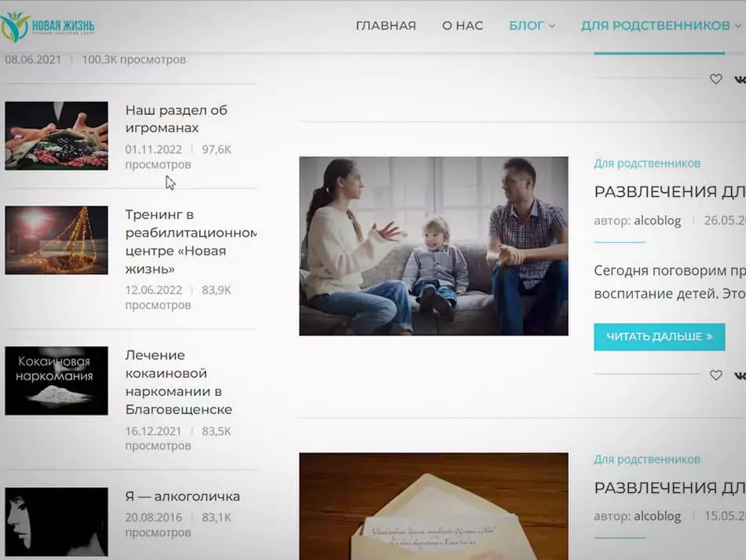Open Кокаиновая наркомания thumbnail

coord(57,381)
